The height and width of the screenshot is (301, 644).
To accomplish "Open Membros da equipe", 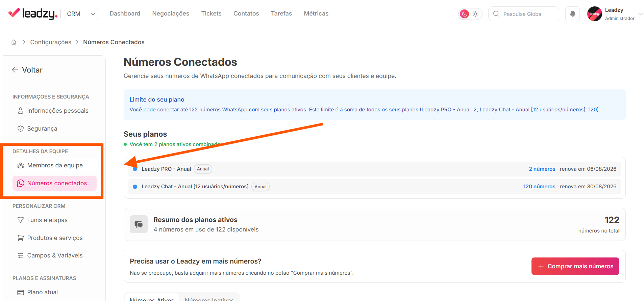I will point(54,165).
